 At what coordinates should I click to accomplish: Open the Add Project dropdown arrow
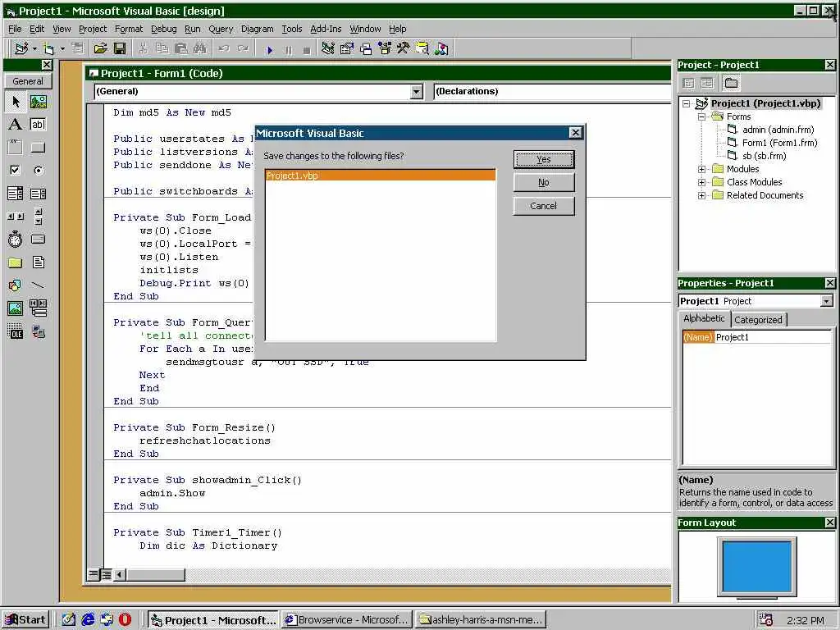[34, 49]
